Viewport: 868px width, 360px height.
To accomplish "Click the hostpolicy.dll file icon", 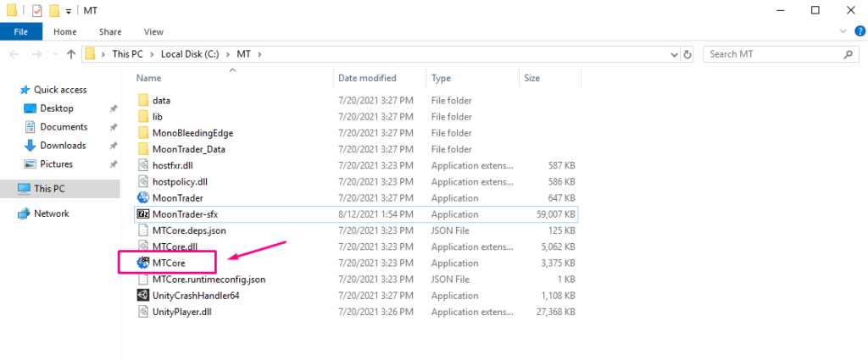I will (142, 181).
